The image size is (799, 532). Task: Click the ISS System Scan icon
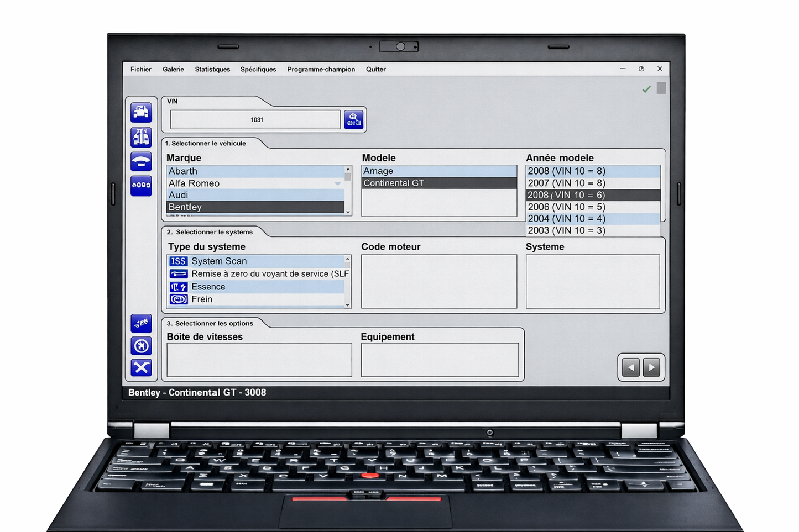pyautogui.click(x=178, y=261)
